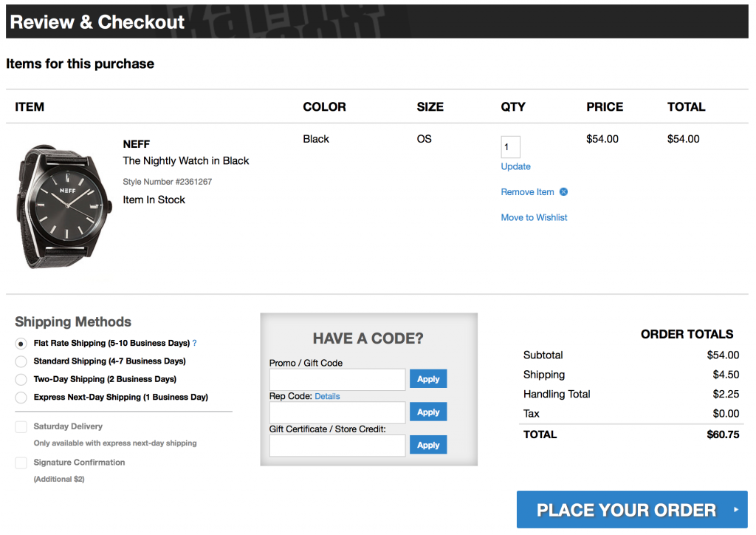Click the arrow on Place Your Order button
This screenshot has height=535, width=756.
735,510
